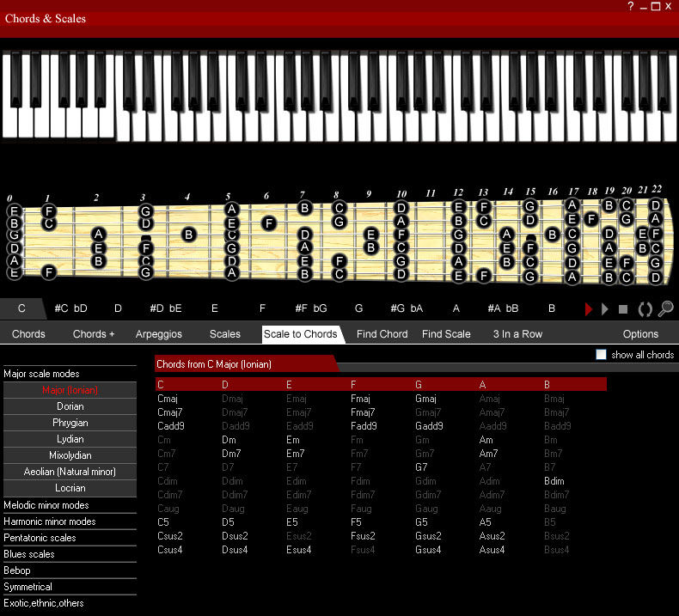
Task: Open the Arpeggios tab
Action: coord(158,334)
